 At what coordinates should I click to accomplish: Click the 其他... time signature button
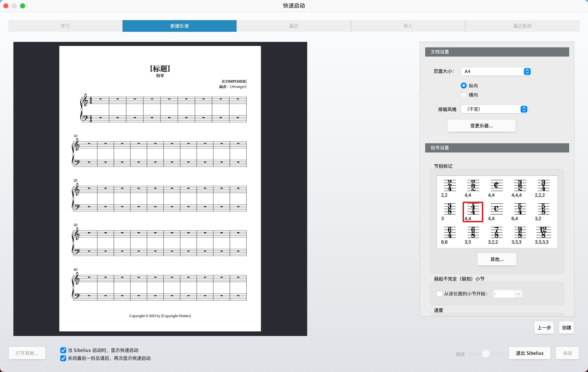pyautogui.click(x=497, y=259)
